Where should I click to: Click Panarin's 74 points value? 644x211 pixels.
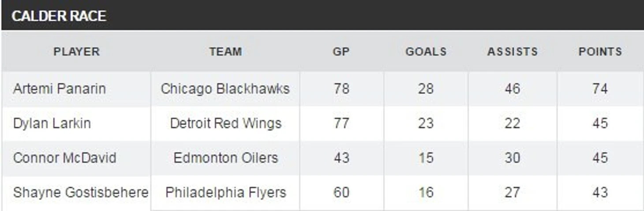pyautogui.click(x=600, y=89)
